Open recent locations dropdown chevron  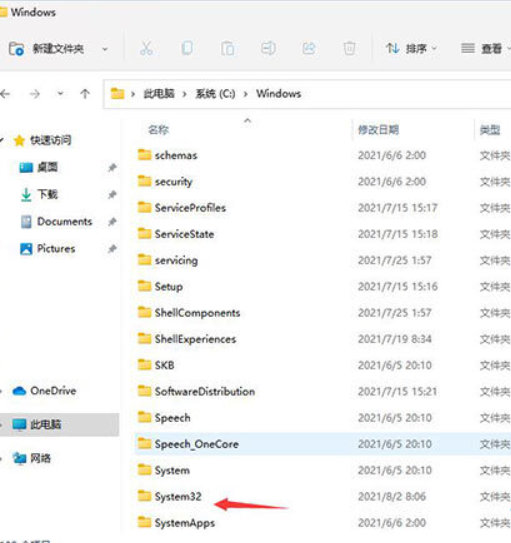click(x=61, y=94)
